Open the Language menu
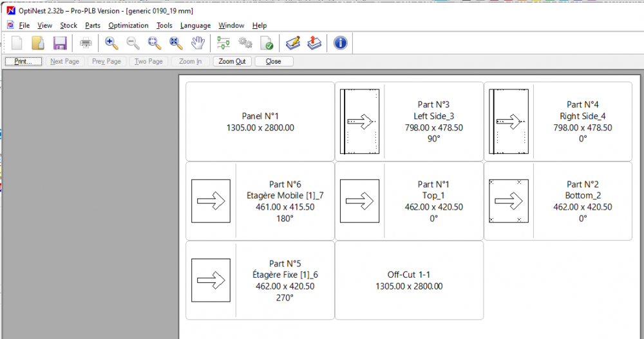Viewport: 644px width, 339px height. [196, 26]
